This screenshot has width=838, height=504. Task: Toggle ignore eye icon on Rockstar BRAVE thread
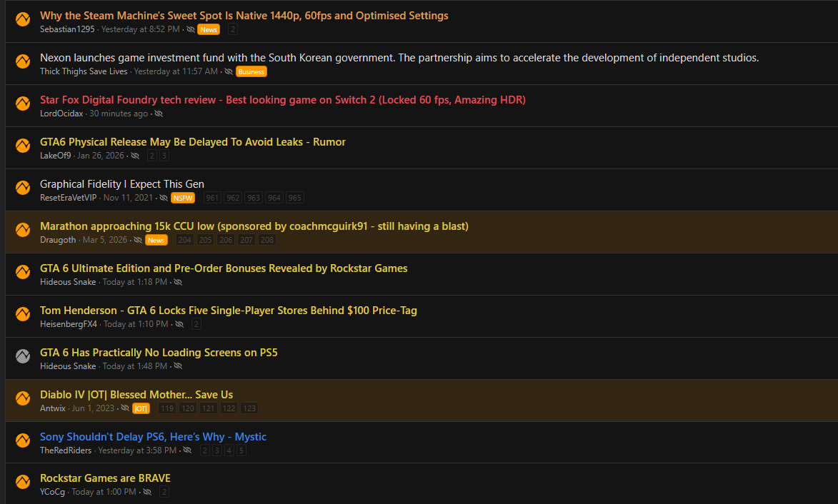147,493
